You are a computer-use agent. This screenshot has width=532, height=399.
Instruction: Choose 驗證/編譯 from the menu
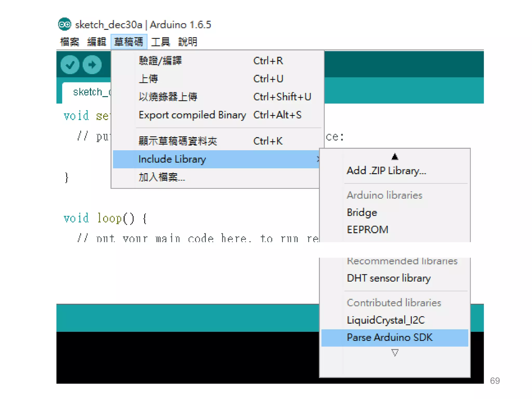[x=160, y=61]
